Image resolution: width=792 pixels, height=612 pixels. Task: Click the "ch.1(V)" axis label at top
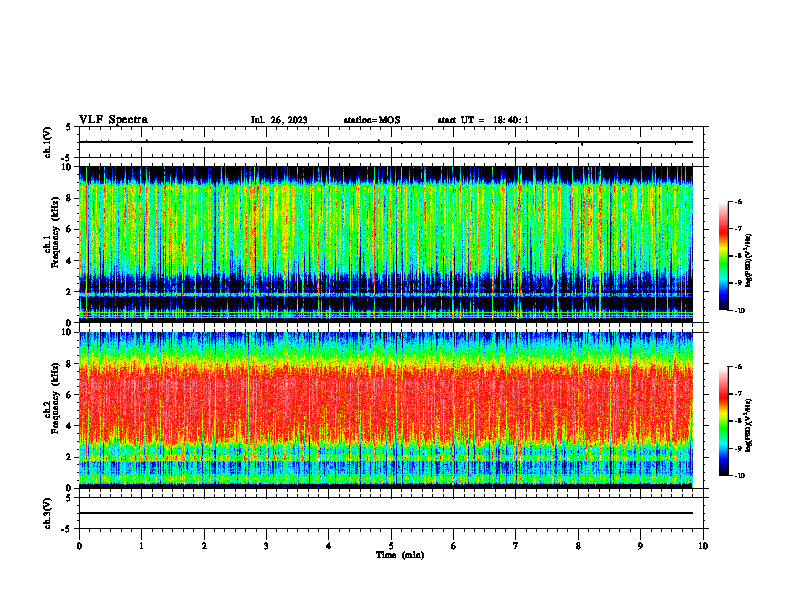(x=48, y=142)
